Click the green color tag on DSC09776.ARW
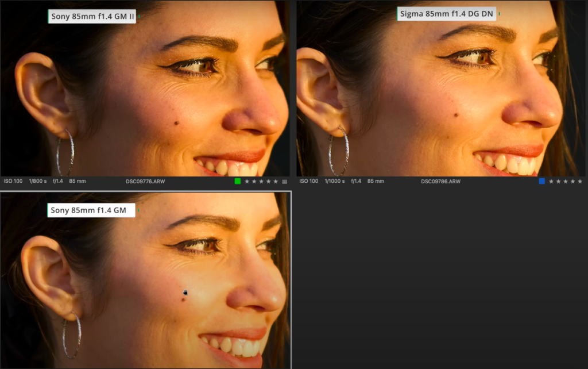 (x=237, y=181)
